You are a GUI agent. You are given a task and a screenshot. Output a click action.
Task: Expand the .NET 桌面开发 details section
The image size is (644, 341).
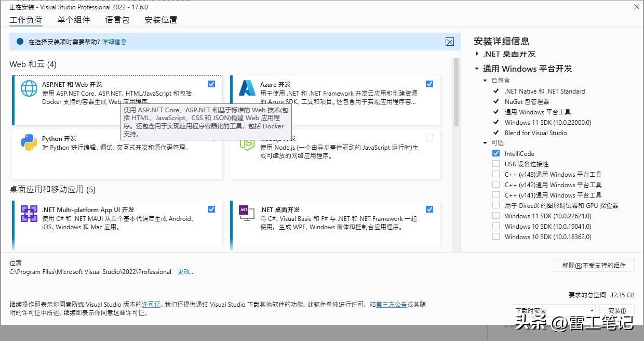477,54
